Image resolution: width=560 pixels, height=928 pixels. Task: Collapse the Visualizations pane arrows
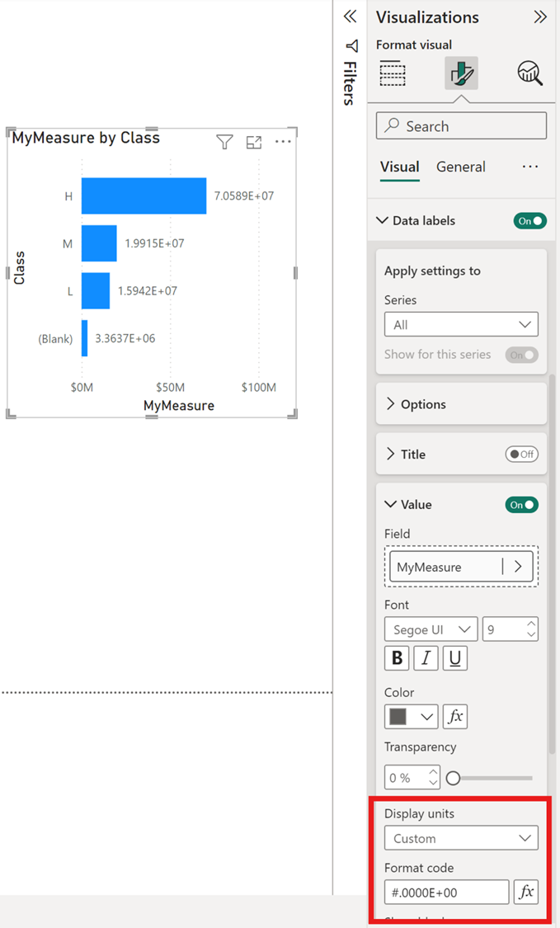point(540,16)
